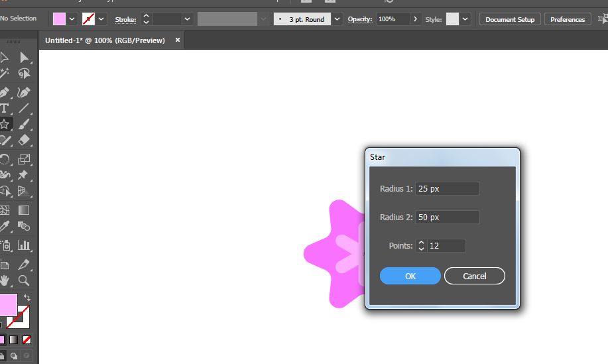Click the pink fill swatch in control bar
This screenshot has height=364, width=608.
pyautogui.click(x=59, y=19)
